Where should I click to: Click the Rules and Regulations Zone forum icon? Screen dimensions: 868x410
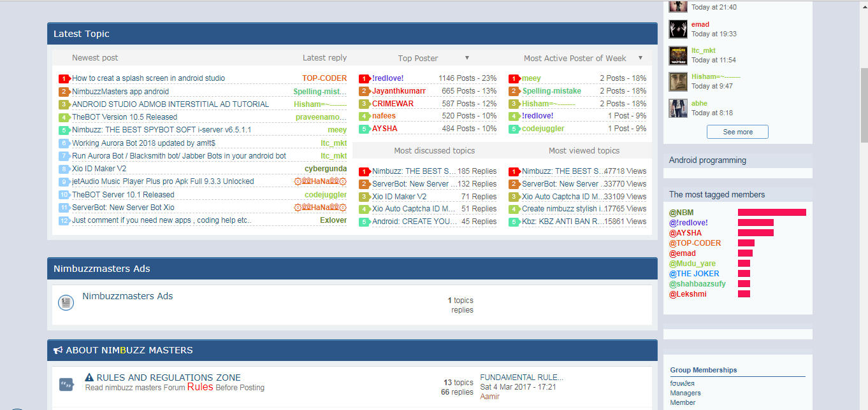pos(66,384)
